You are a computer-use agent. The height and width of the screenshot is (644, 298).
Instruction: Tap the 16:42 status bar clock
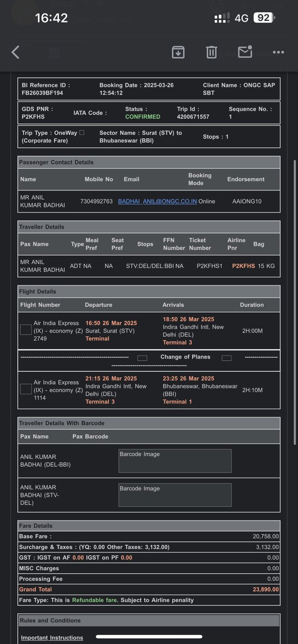click(52, 18)
